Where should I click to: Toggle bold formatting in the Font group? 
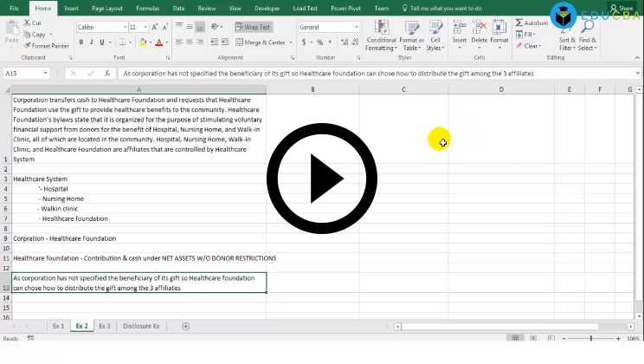click(80, 42)
